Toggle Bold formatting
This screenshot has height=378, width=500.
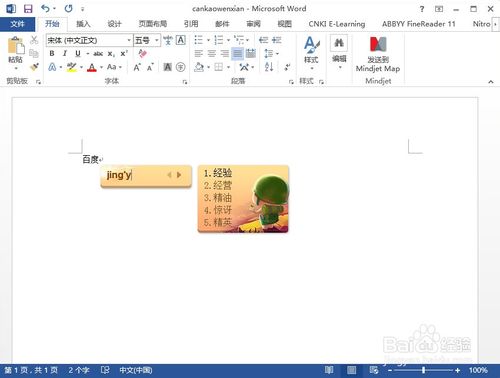[52, 53]
